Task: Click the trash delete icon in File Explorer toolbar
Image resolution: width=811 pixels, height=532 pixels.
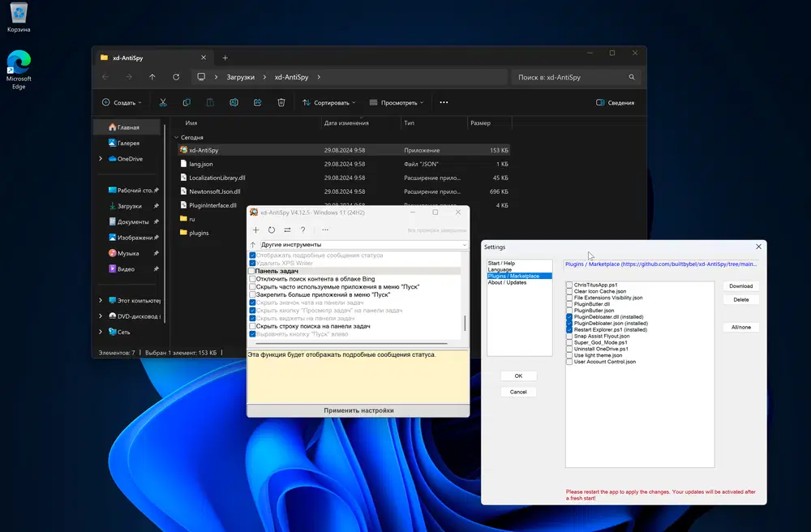Action: tap(281, 103)
